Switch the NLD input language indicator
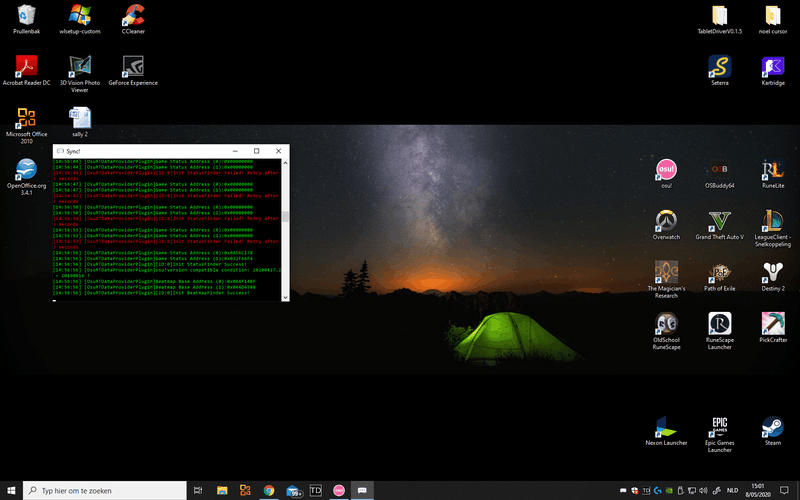800x500 pixels. pyautogui.click(x=732, y=490)
